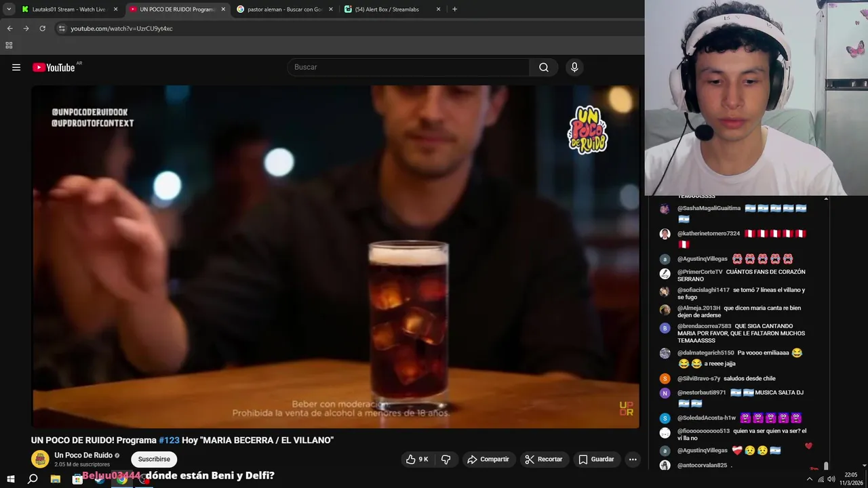This screenshot has width=868, height=488.
Task: Click the youtube.com address bar URL
Action: pyautogui.click(x=121, y=28)
